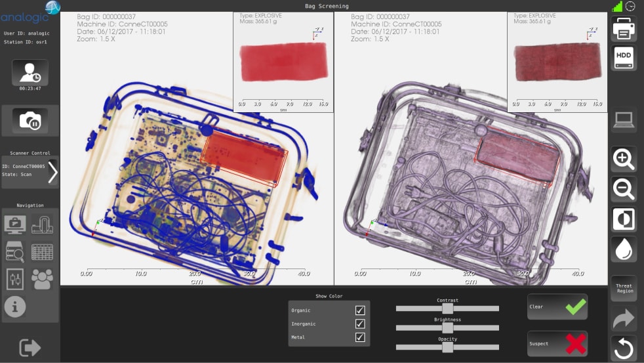The image size is (644, 363).
Task: Click the red threat box in grayscale view
Action: [x=518, y=157]
